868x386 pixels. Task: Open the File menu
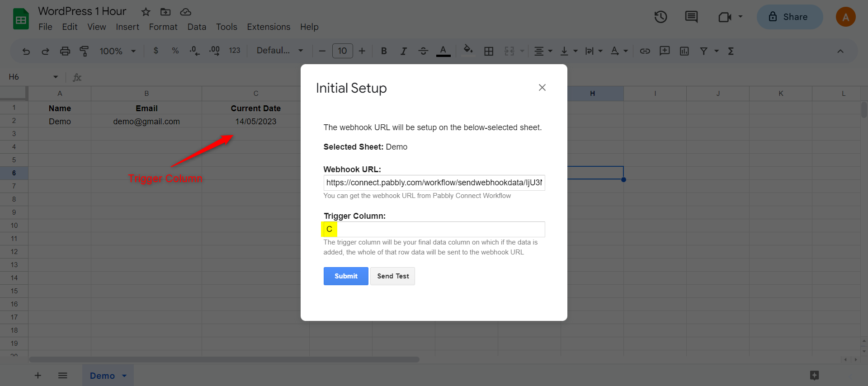(45, 27)
